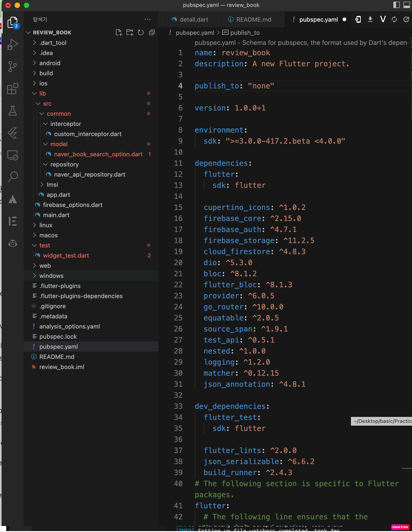Open the Explorer view in the activity bar

pyautogui.click(x=13, y=22)
